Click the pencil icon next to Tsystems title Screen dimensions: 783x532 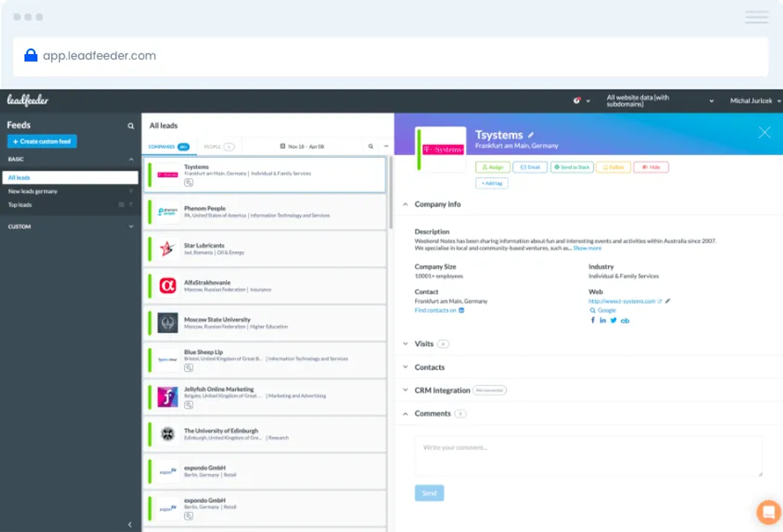coord(530,135)
